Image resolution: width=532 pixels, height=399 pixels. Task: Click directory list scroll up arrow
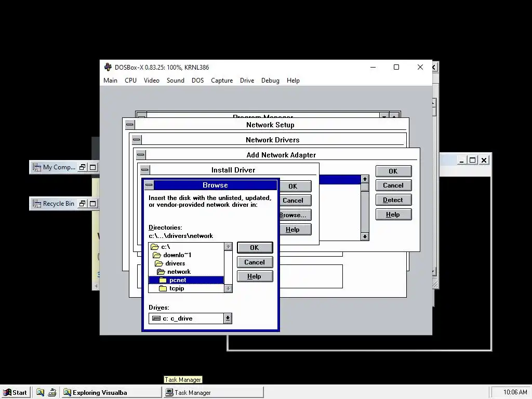228,247
